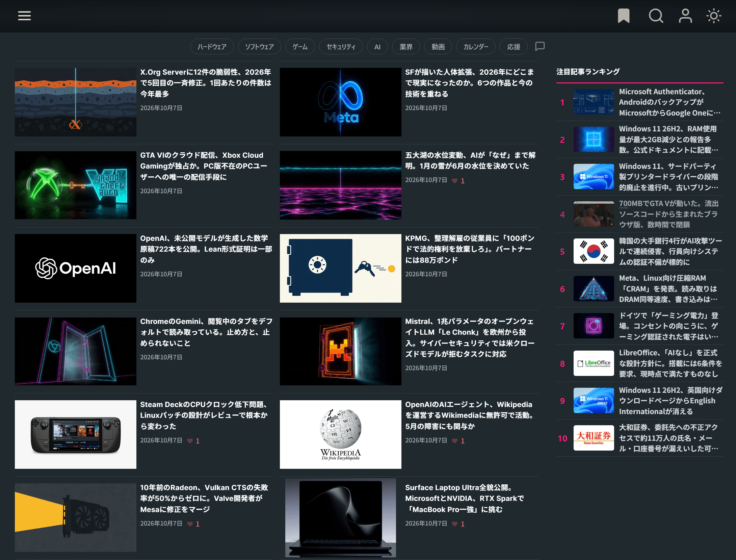
Task: Click Korean flag thumbnail in ranking 5
Action: pyautogui.click(x=594, y=251)
